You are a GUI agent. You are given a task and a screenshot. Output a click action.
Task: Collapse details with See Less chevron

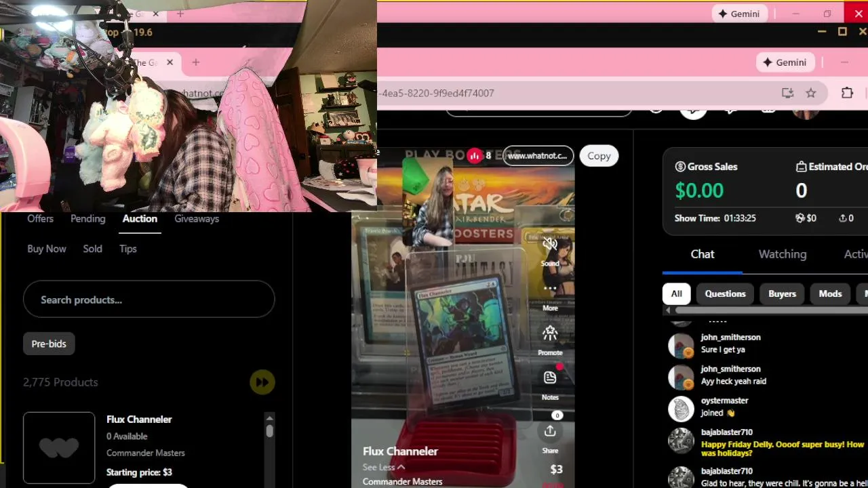[x=401, y=467]
